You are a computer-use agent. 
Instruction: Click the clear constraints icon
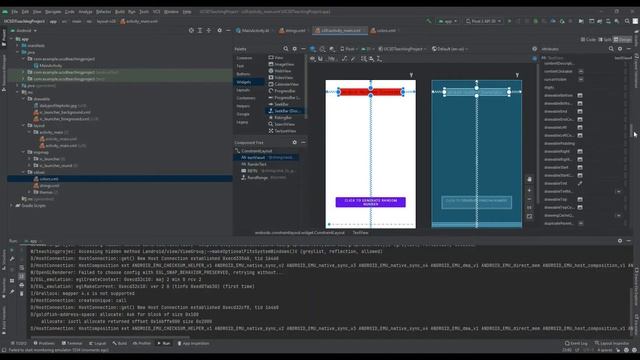[x=345, y=59]
